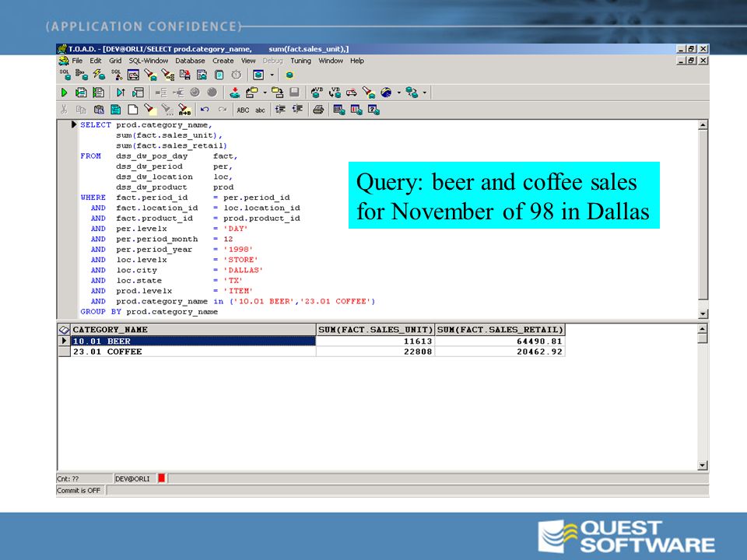Click the red status indicator beside DEV@ORLI
747x560 pixels.
[162, 478]
